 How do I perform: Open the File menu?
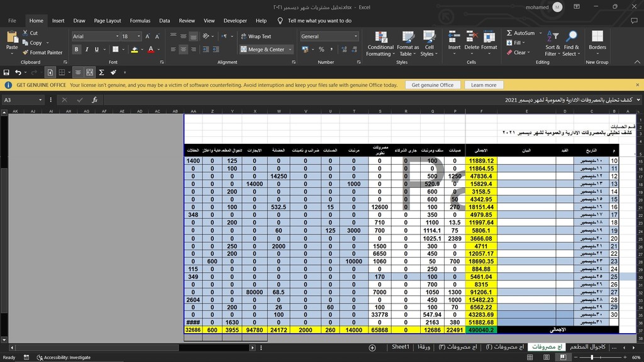tap(12, 21)
